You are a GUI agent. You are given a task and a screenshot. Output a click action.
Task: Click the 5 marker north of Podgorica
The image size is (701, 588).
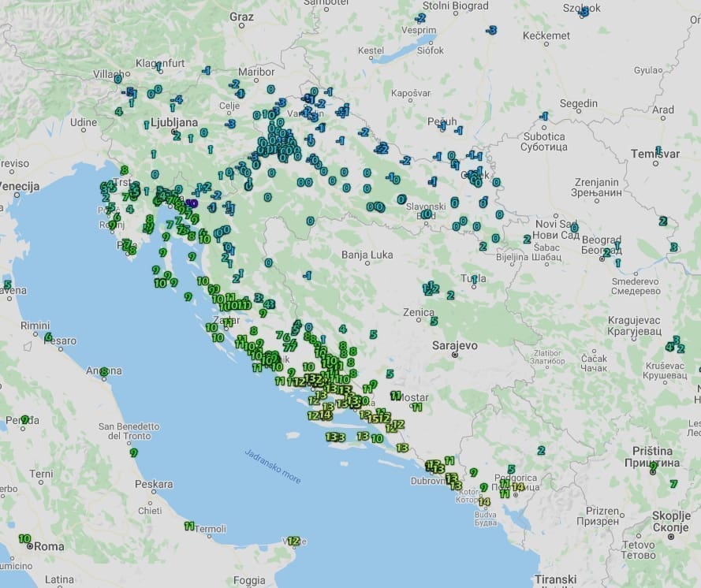[x=511, y=469]
